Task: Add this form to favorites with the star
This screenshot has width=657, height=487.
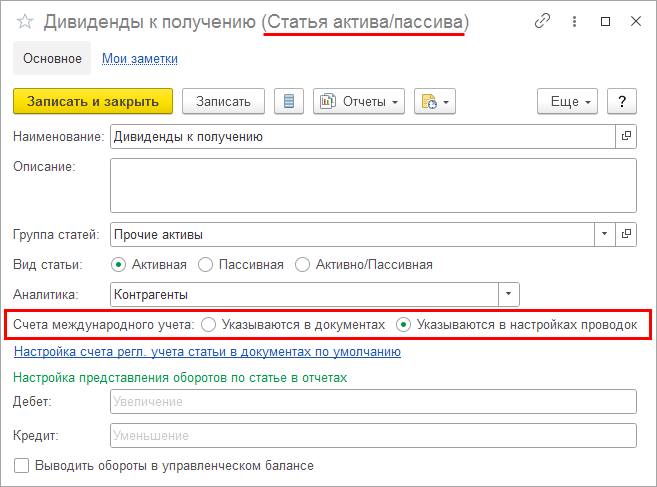Action: tap(26, 21)
